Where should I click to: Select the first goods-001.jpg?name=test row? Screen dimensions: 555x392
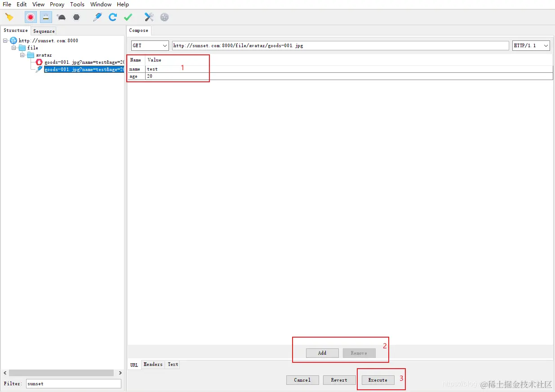pyautogui.click(x=84, y=62)
